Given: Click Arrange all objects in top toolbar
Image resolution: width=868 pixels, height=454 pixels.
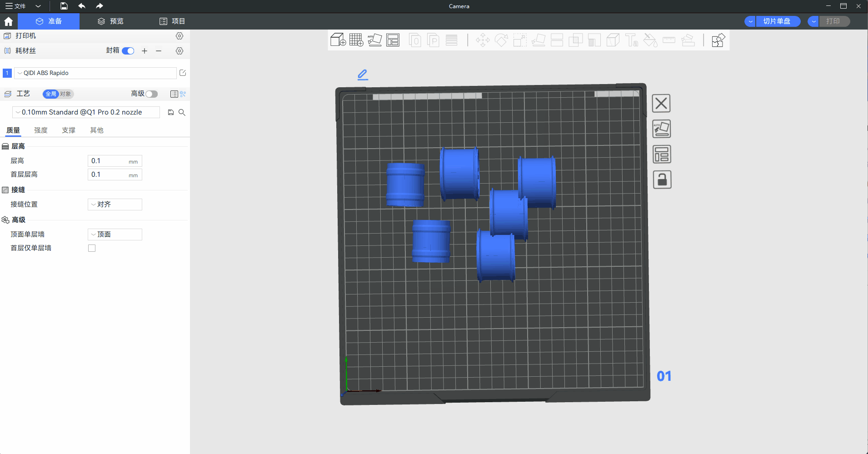Looking at the screenshot, I should (393, 40).
